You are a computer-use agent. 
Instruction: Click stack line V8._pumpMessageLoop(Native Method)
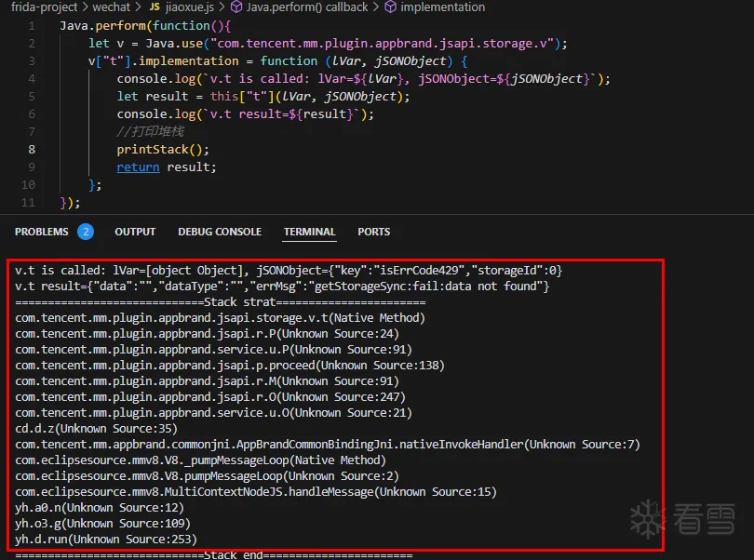pyautogui.click(x=200, y=461)
